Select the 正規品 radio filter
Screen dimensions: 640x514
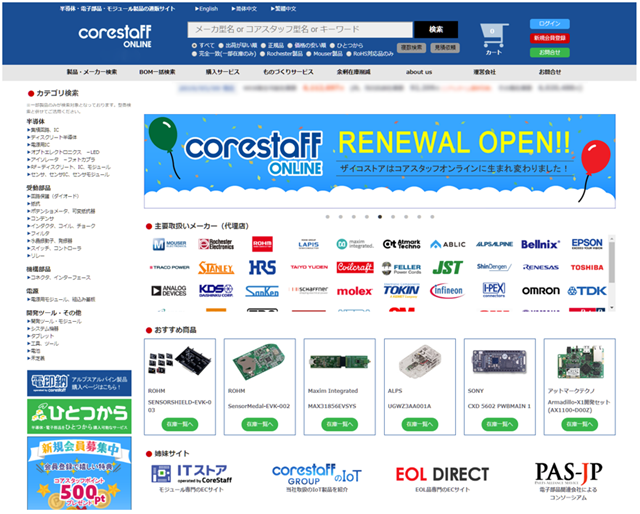point(265,45)
